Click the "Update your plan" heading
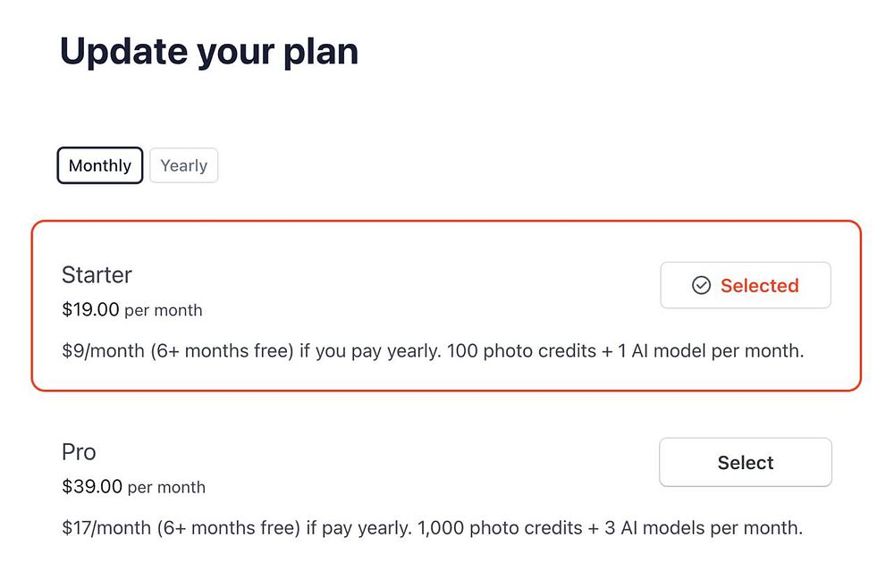This screenshot has height=588, width=894. click(x=209, y=51)
